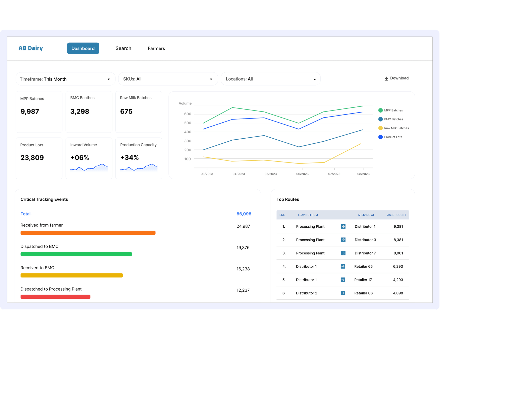Click arrow icon for Retailer 06 route
Screen dimensions: 522x420
click(343, 293)
